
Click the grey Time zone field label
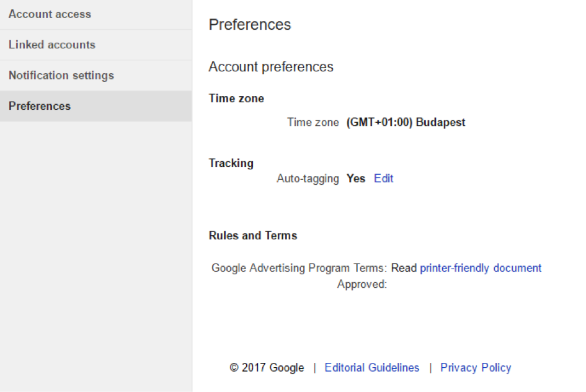[313, 122]
